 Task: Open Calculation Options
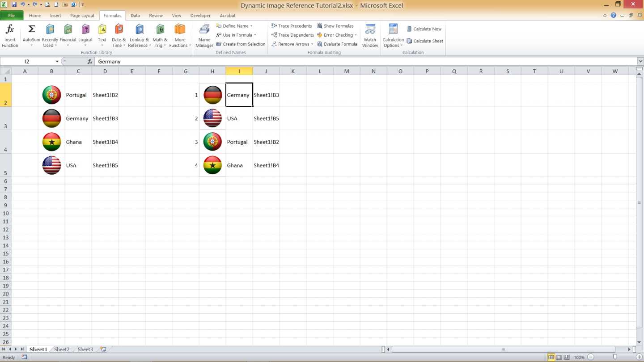click(393, 36)
